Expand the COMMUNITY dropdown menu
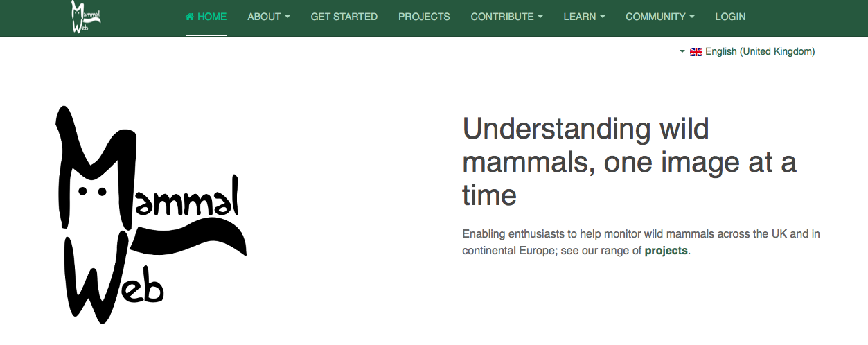This screenshot has width=868, height=345. 660,17
